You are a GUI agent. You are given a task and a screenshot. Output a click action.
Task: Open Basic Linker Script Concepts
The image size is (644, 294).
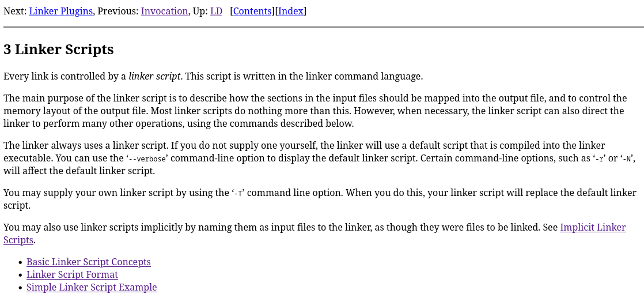(88, 262)
